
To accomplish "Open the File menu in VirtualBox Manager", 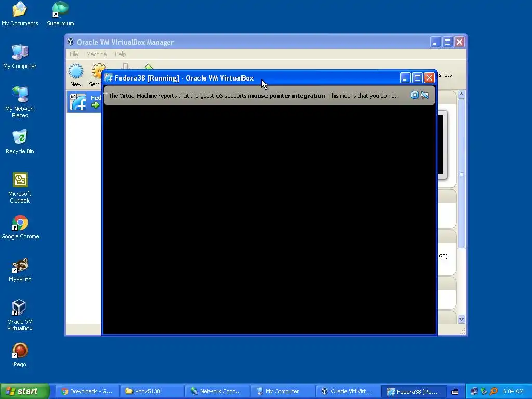I will point(74,54).
